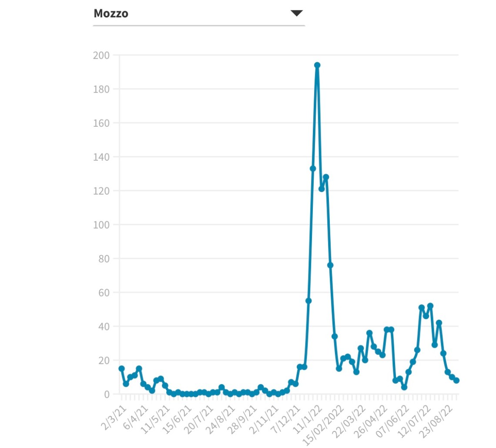This screenshot has height=448, width=496.
Task: Click the highest peak data point near 194
Action: point(317,65)
